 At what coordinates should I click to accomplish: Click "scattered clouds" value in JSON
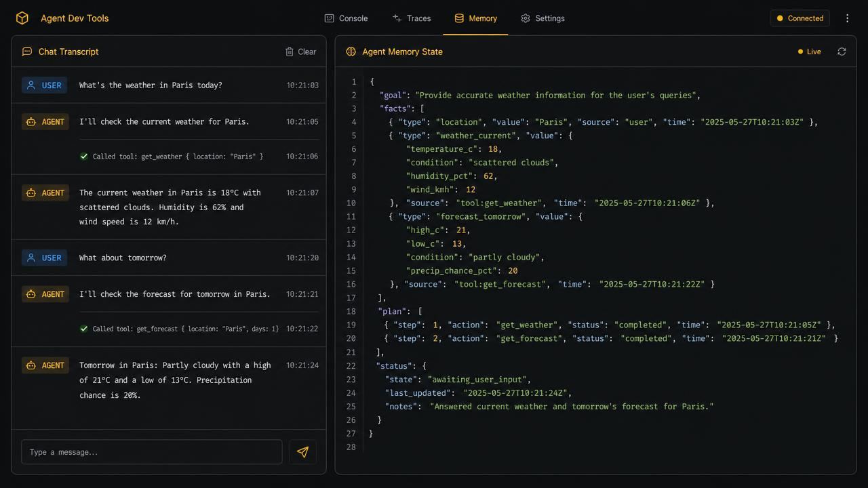coord(511,163)
